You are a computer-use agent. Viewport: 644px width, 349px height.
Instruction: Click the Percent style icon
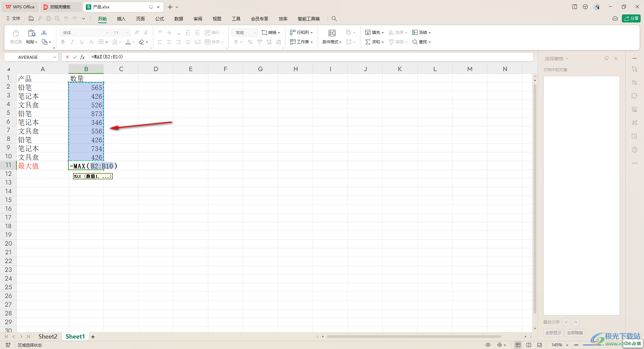250,42
